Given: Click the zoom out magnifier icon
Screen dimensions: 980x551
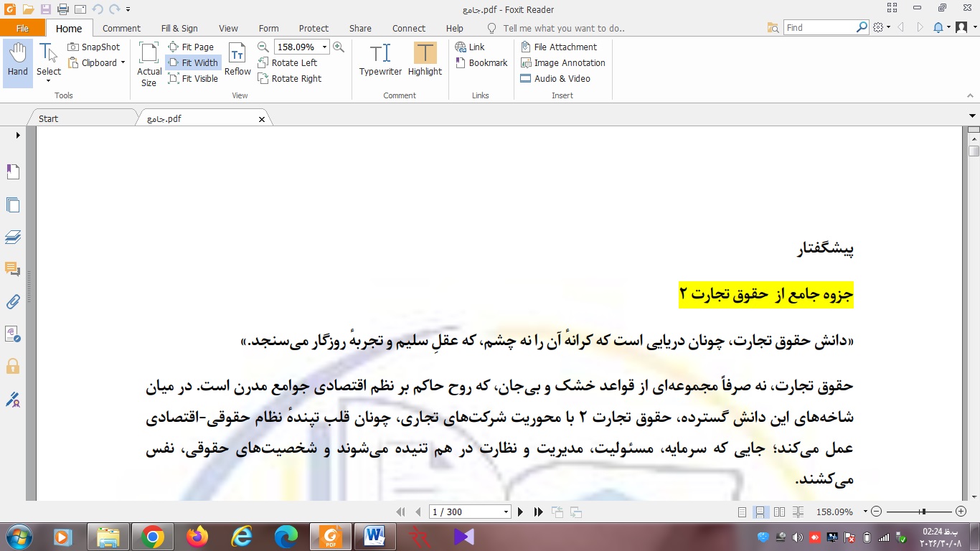Looking at the screenshot, I should click(x=263, y=47).
